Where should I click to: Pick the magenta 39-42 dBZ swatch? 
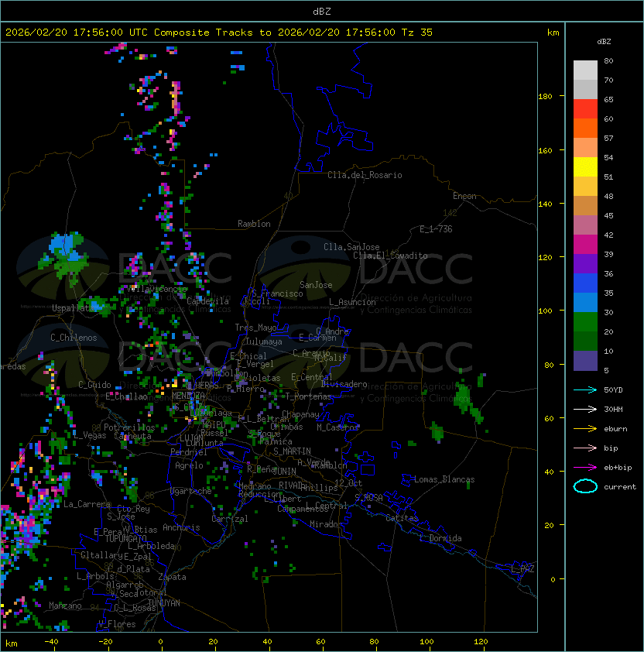tap(585, 245)
